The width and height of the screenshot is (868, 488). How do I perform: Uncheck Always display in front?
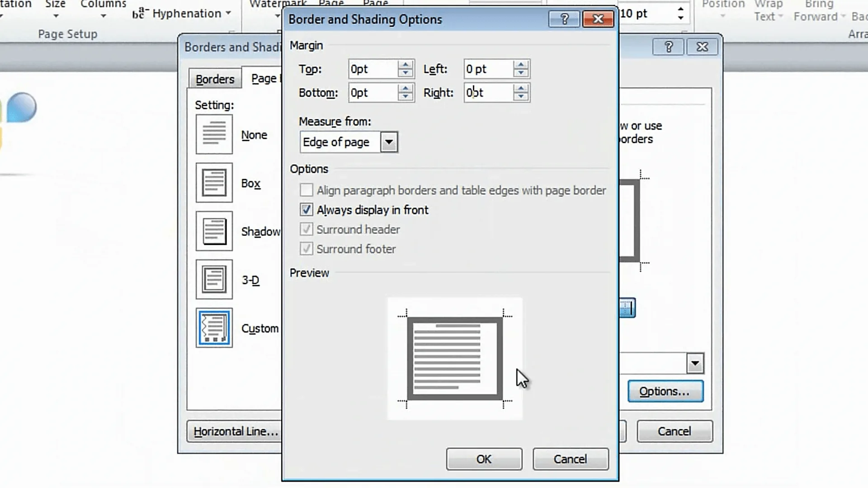[306, 209]
